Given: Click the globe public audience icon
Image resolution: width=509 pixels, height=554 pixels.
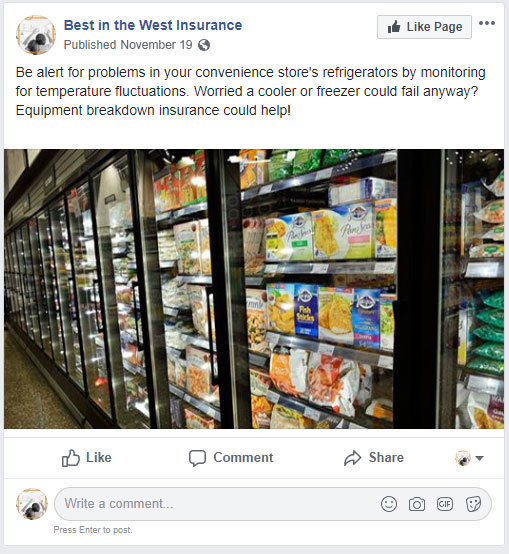Looking at the screenshot, I should pos(204,45).
